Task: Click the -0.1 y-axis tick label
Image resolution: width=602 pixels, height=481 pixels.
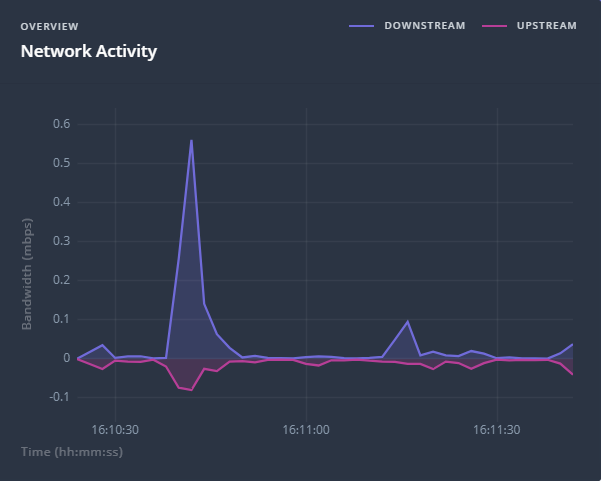Action: [x=59, y=397]
